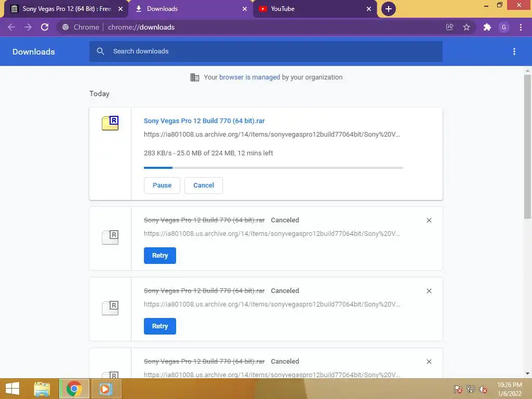This screenshot has height=399, width=532.
Task: Open File Explorer from the taskbar
Action: (x=42, y=389)
